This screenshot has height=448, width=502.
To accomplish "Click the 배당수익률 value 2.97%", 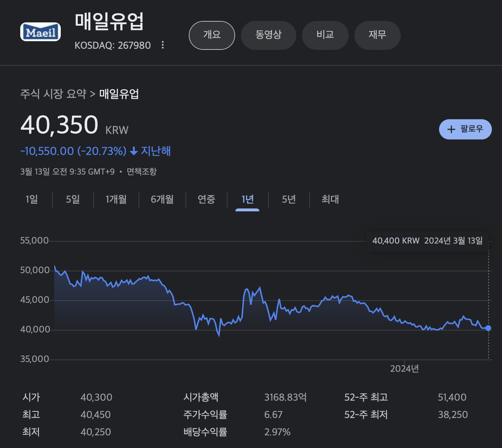I will pos(277,432).
